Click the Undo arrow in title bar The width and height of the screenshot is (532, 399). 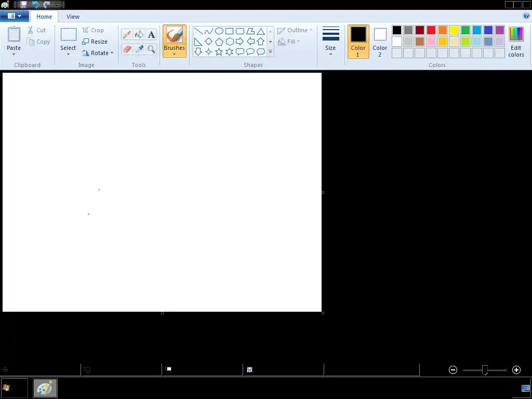click(x=35, y=5)
